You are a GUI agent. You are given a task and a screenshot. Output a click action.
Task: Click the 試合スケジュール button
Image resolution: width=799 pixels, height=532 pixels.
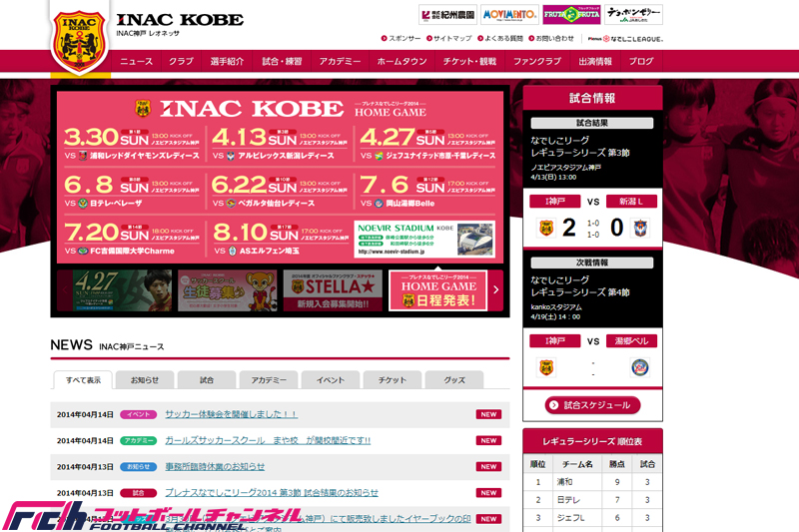point(592,405)
